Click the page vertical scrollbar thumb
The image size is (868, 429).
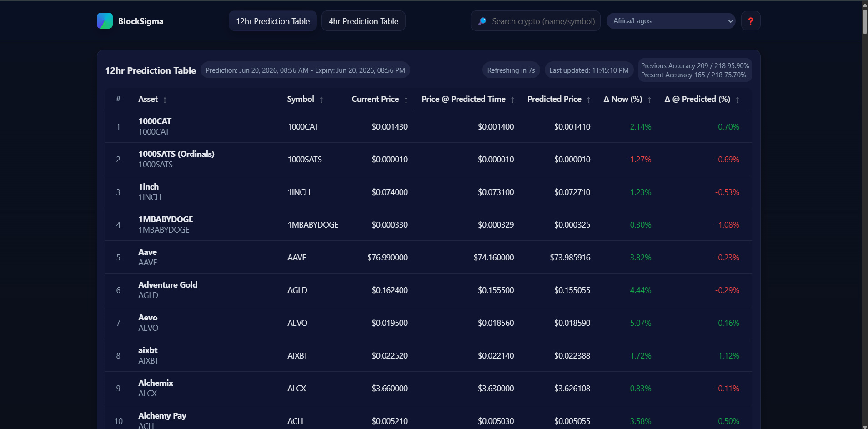[x=865, y=21]
